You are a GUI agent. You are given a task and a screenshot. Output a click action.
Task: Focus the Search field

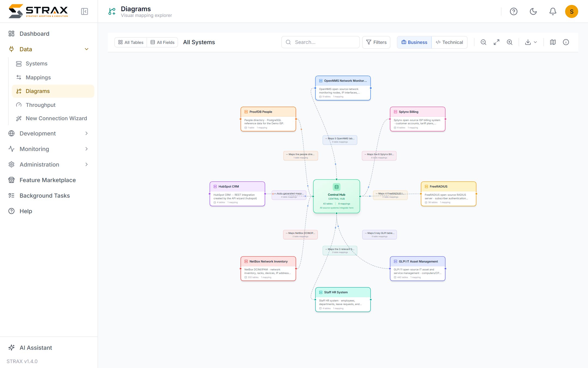coord(320,42)
